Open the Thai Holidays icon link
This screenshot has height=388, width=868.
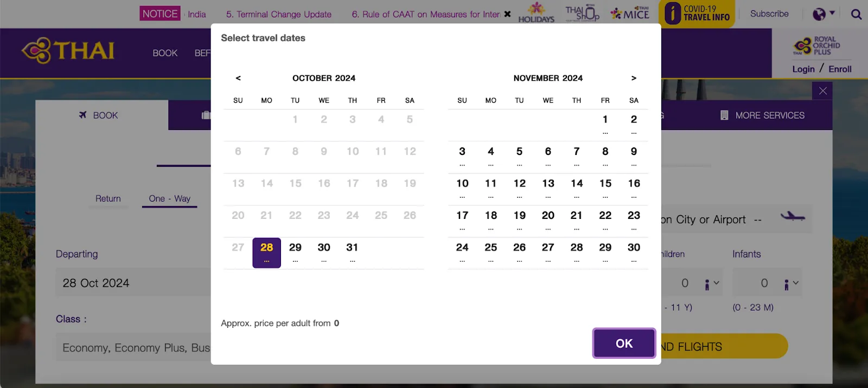point(536,13)
